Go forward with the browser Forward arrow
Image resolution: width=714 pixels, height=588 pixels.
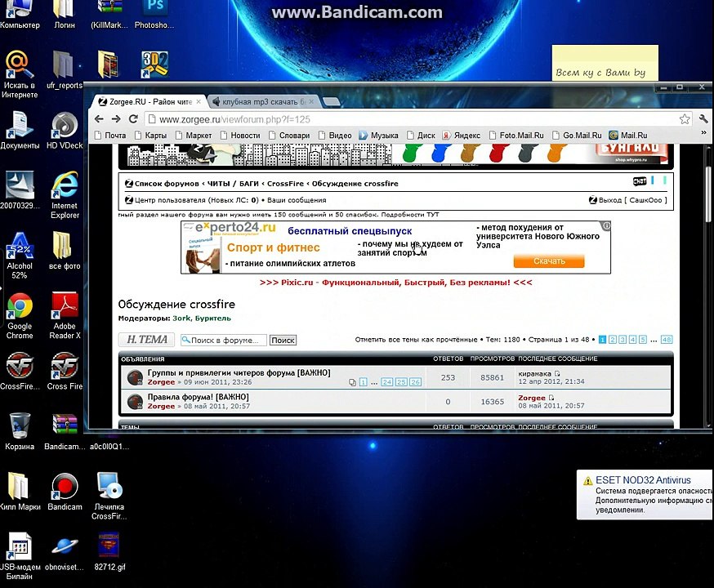(116, 118)
